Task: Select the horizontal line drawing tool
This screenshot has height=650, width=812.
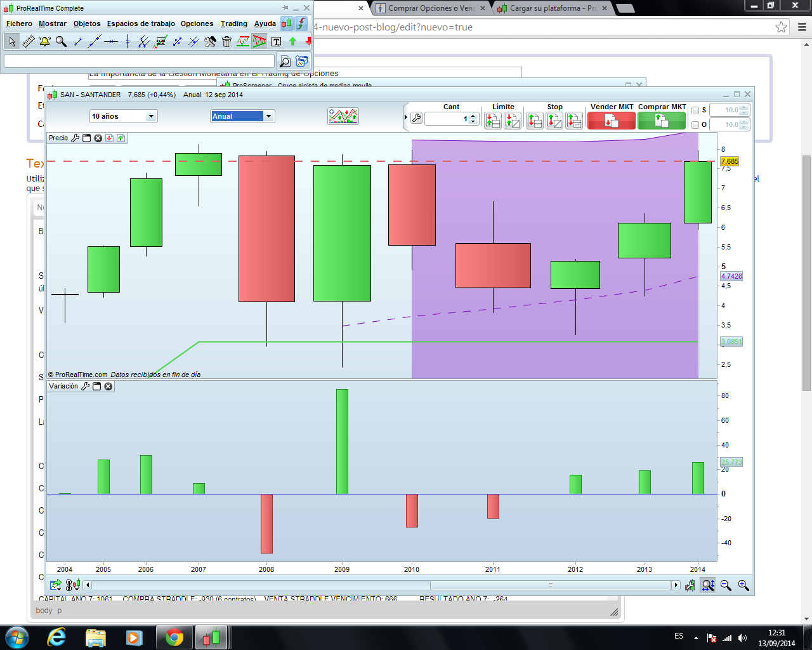Action: click(x=111, y=42)
